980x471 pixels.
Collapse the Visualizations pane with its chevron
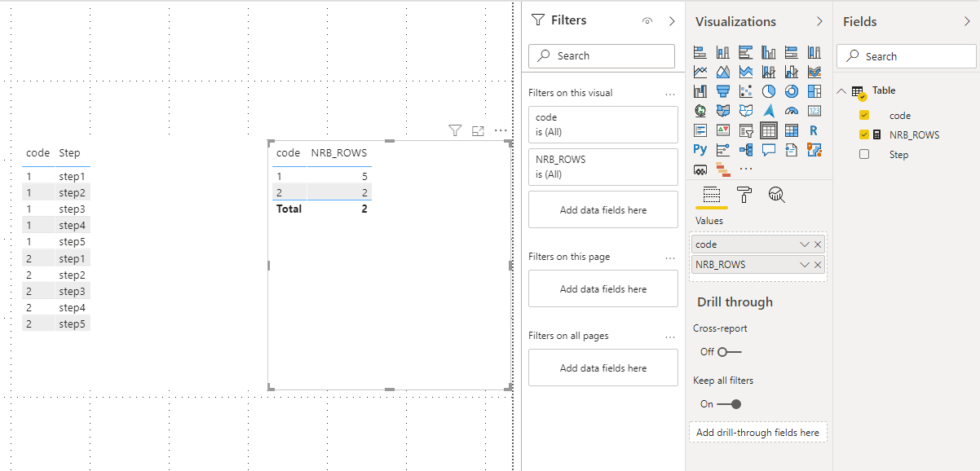tap(819, 21)
